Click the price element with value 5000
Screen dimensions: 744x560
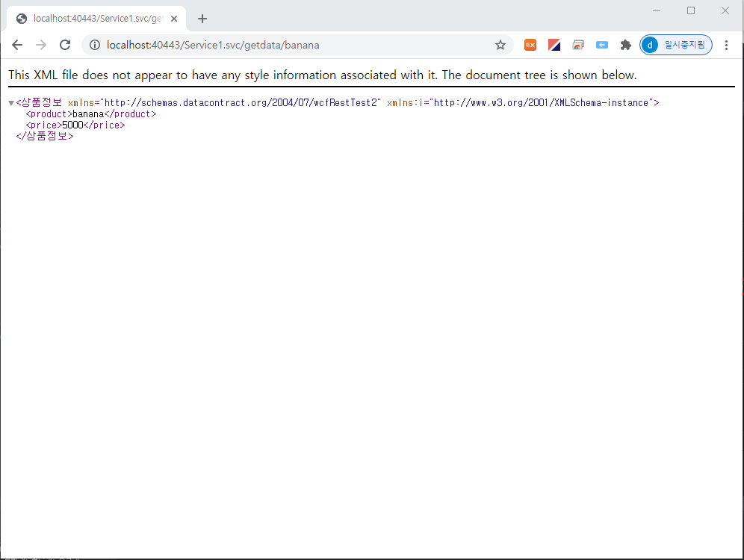(x=75, y=125)
